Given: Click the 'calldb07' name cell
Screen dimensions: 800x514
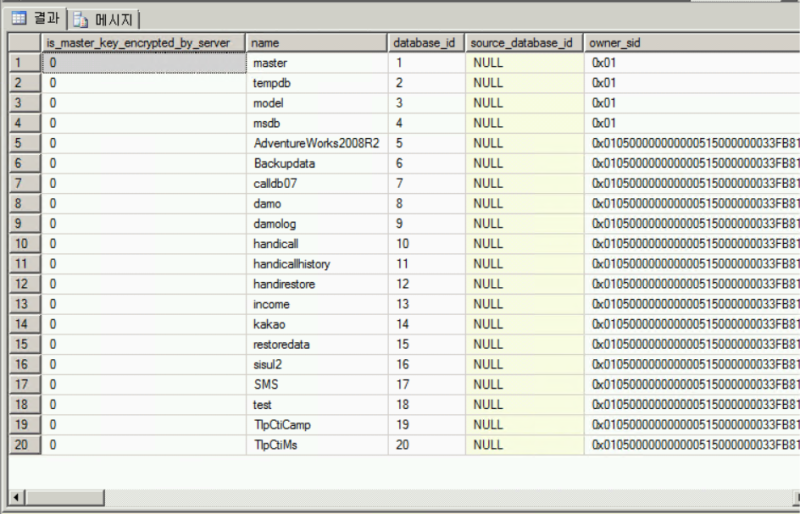Looking at the screenshot, I should [x=317, y=183].
